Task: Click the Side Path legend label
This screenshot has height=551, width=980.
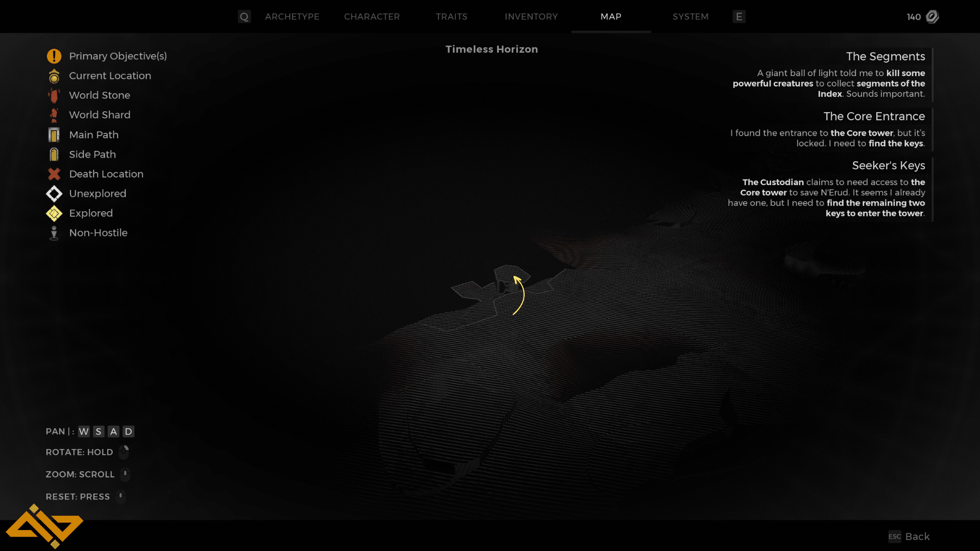Action: (x=92, y=154)
